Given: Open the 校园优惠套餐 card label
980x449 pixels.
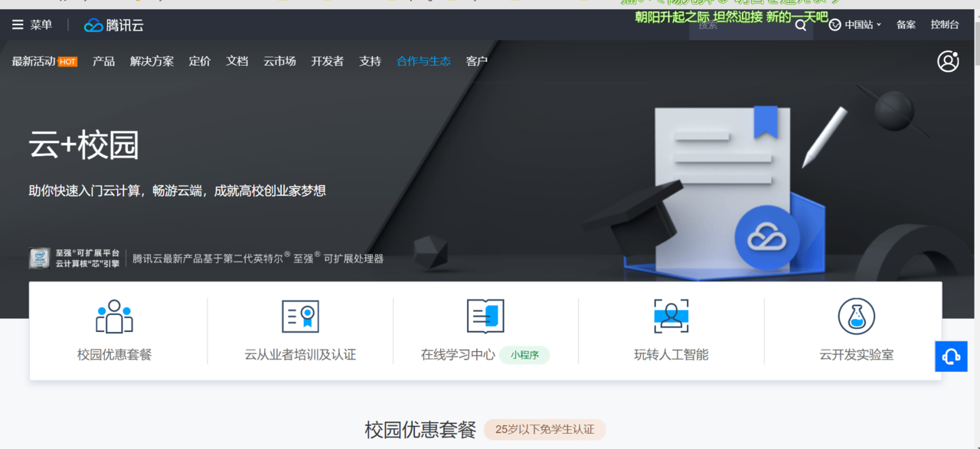Looking at the screenshot, I should (115, 355).
